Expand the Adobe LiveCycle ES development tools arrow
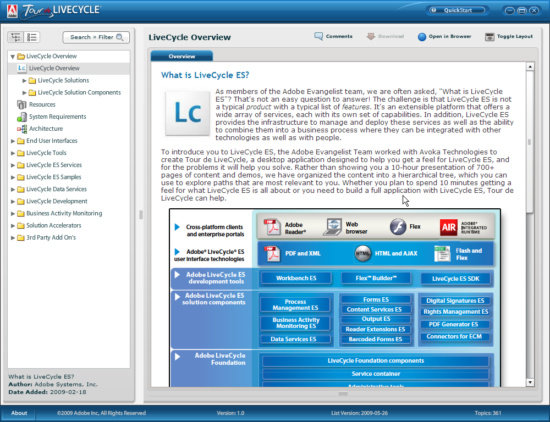Viewport: 550px width, 422px height. point(177,275)
